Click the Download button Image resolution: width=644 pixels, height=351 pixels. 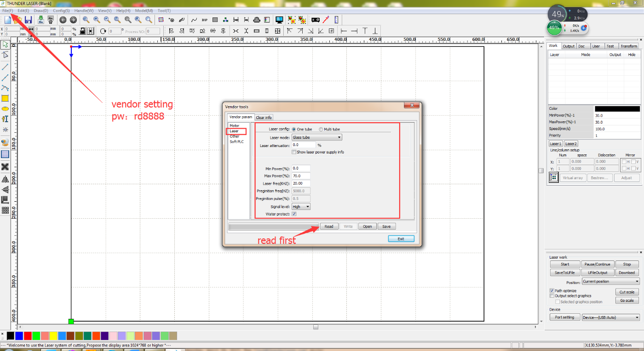coord(627,272)
